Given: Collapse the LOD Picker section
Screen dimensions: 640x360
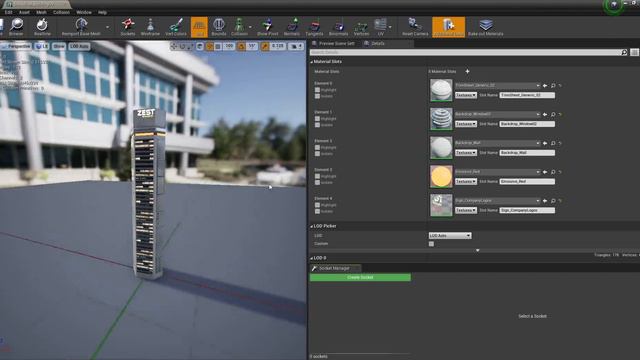Looking at the screenshot, I should [x=311, y=226].
